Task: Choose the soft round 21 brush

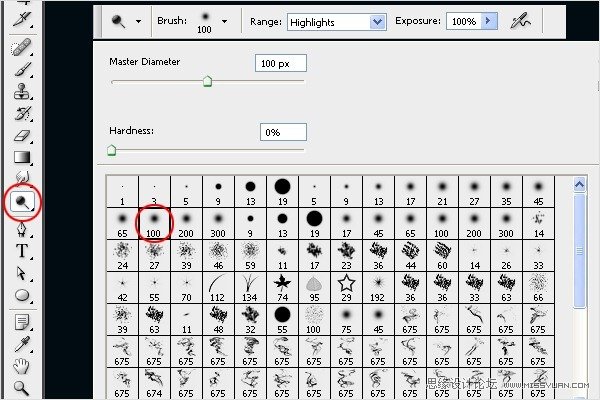Action: tap(442, 192)
